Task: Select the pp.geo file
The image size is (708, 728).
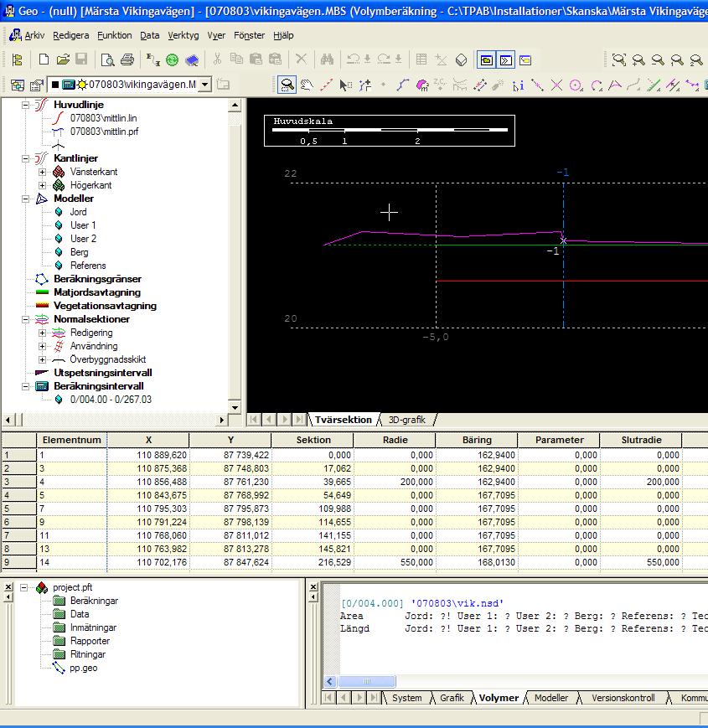Action: click(x=84, y=669)
